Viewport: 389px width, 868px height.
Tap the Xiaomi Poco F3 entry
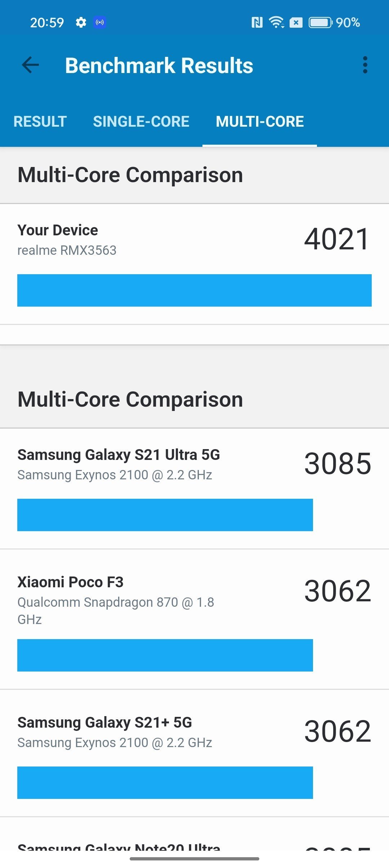coord(71,582)
